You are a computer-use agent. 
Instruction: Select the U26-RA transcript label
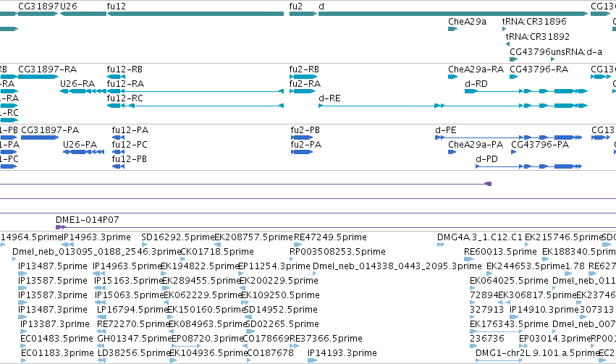pos(77,84)
